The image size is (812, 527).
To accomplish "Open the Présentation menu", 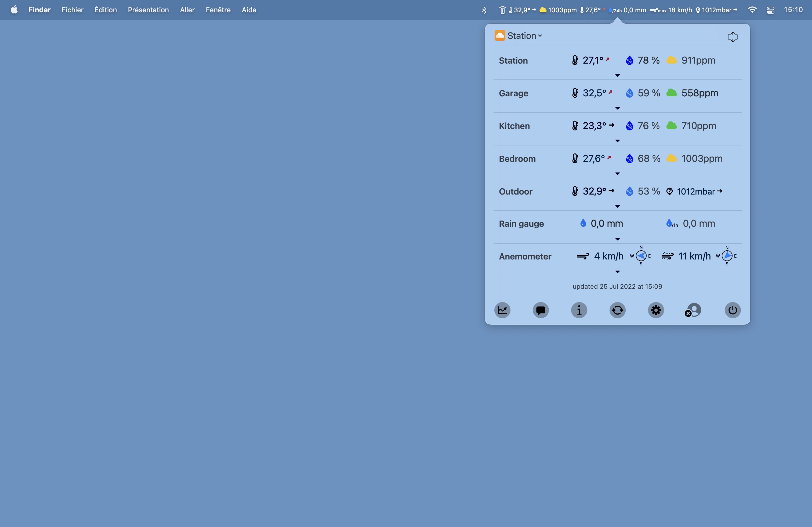I will point(148,10).
